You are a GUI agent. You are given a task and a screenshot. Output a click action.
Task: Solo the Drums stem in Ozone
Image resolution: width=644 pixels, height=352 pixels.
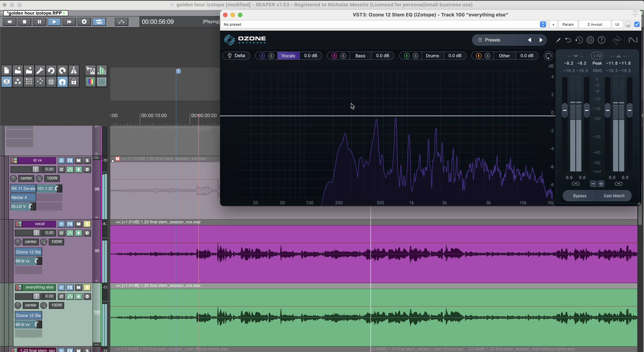coord(415,56)
